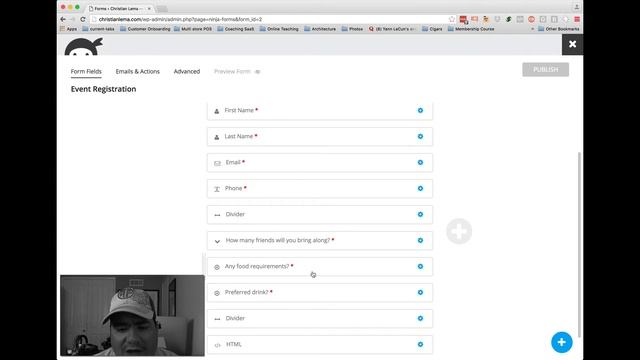Open the Emails & Actions tab
The width and height of the screenshot is (640, 360).
pyautogui.click(x=138, y=71)
